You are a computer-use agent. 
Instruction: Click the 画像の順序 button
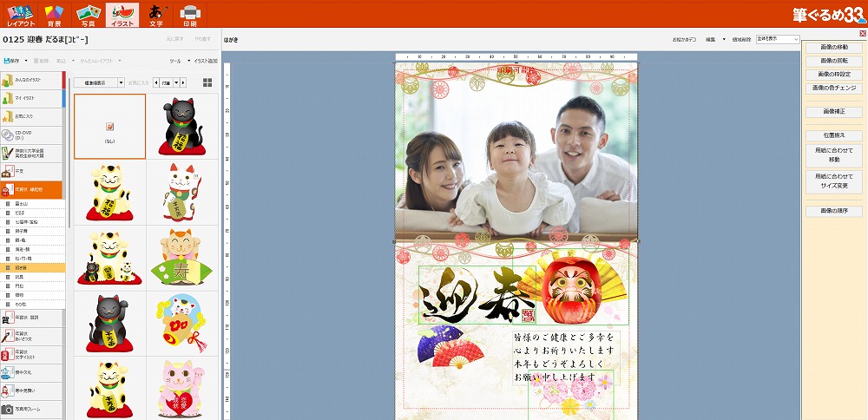click(x=834, y=211)
